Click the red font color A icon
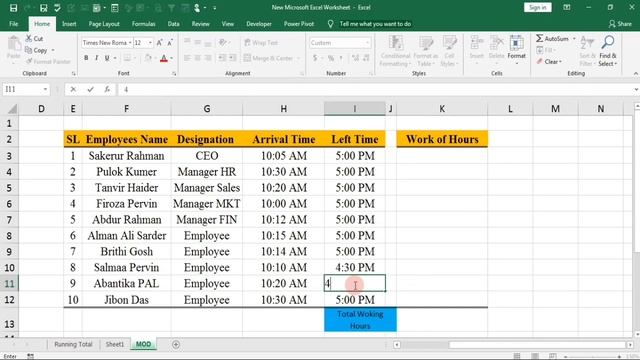640x360 pixels. pos(164,58)
